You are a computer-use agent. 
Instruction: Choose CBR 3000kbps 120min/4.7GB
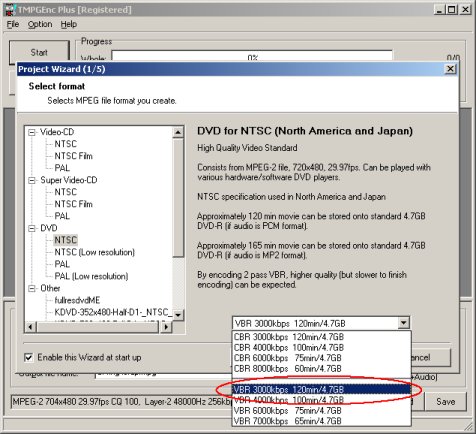[322, 337]
